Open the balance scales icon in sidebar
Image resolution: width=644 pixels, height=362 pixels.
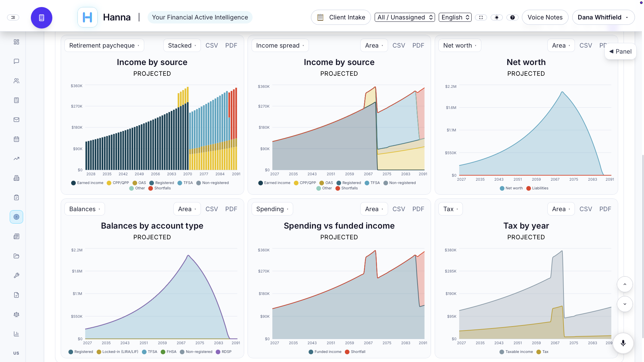16,314
